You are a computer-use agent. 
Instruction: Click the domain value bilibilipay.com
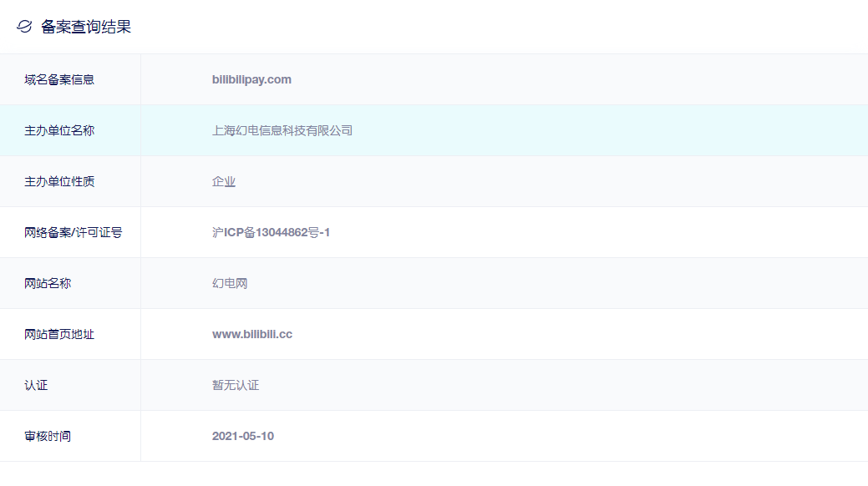(251, 79)
